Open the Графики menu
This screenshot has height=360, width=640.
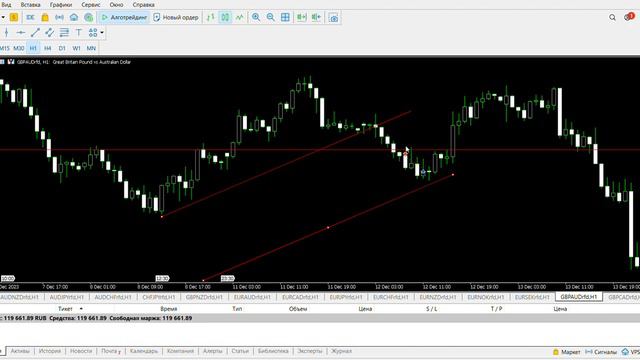(61, 5)
